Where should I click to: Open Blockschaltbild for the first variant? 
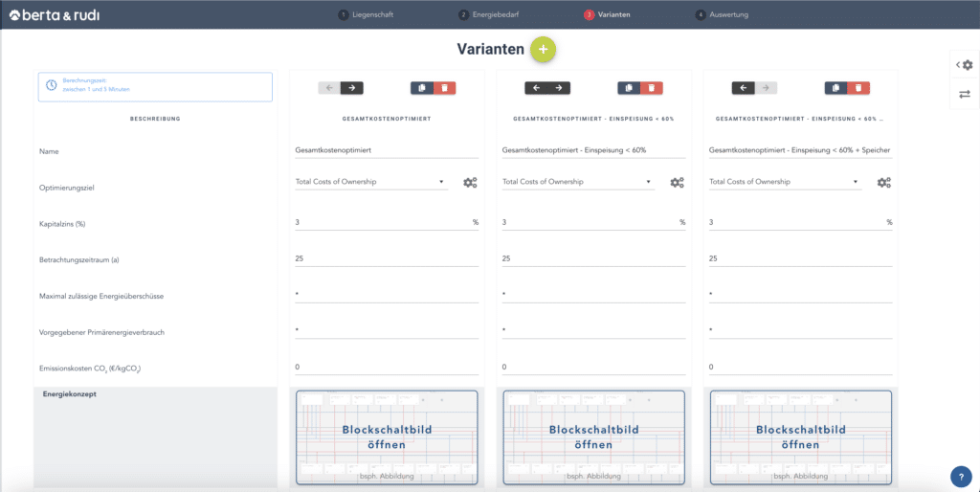[387, 436]
